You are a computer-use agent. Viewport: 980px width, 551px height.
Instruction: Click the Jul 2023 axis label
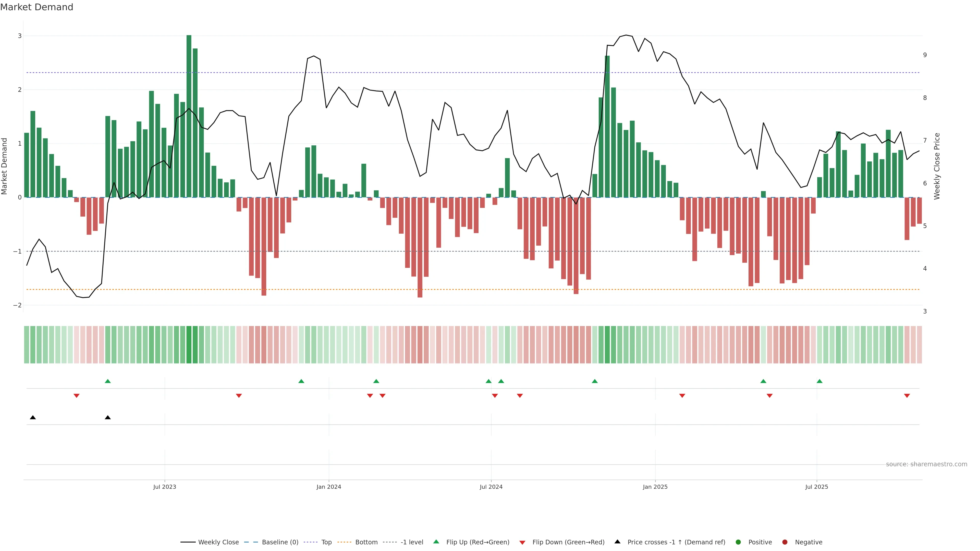(x=165, y=487)
